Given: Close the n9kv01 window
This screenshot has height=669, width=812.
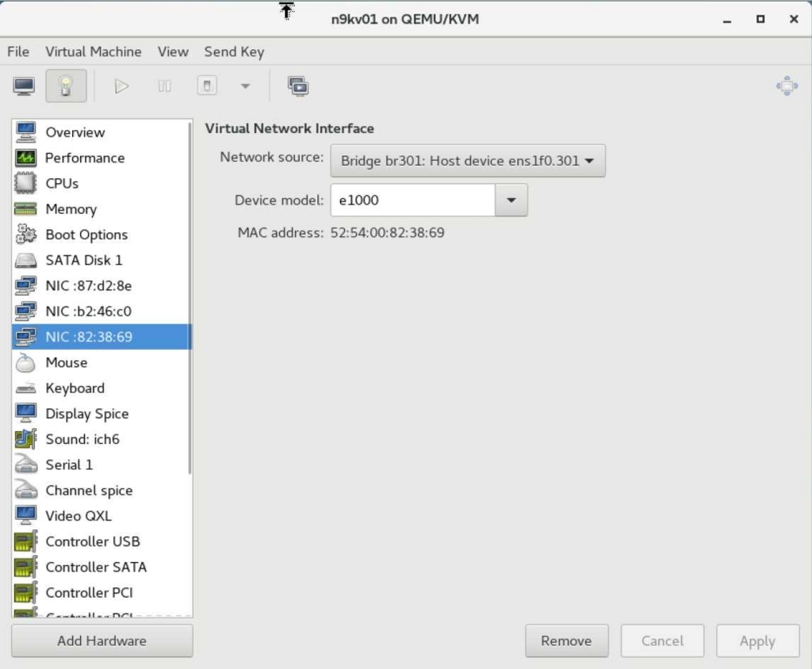Looking at the screenshot, I should (794, 19).
